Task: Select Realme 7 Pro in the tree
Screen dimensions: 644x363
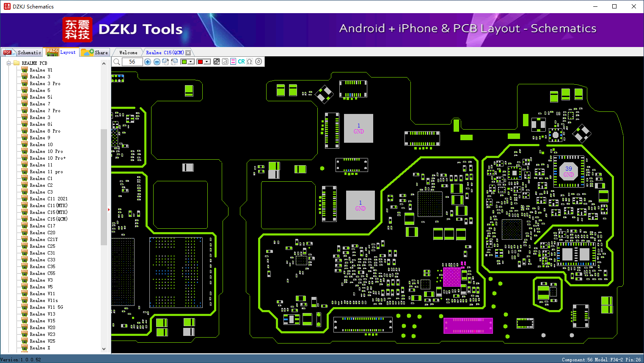Action: click(45, 111)
